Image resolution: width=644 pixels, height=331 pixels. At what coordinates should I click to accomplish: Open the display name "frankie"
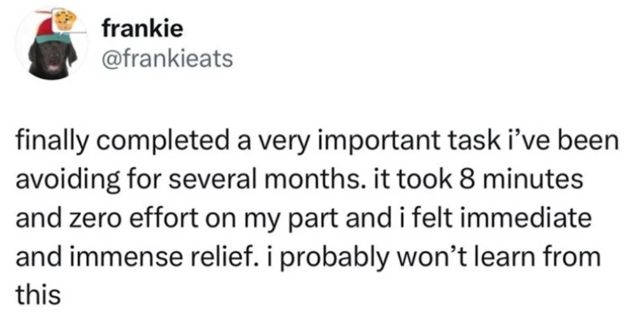[142, 29]
